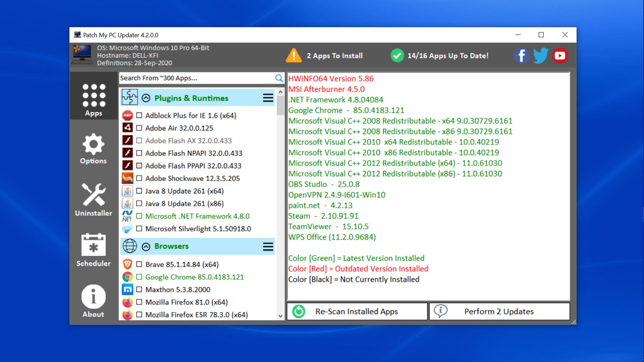Check Mozilla Firefox 81.0 (x64)

[139, 302]
